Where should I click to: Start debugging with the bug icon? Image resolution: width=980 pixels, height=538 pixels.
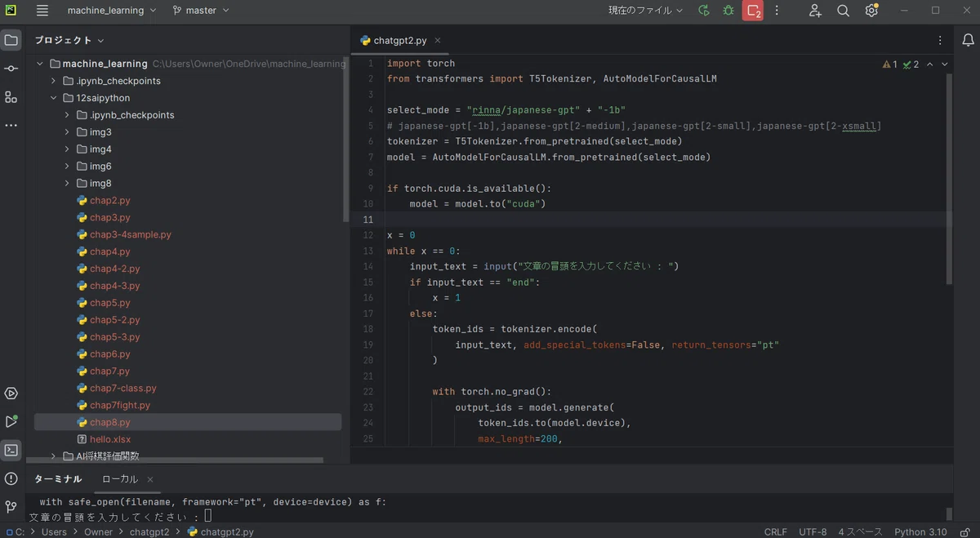pos(728,11)
